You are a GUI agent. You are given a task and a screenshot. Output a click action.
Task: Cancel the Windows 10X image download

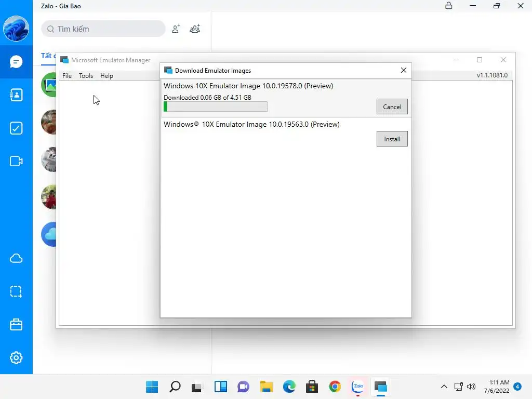[x=392, y=107]
